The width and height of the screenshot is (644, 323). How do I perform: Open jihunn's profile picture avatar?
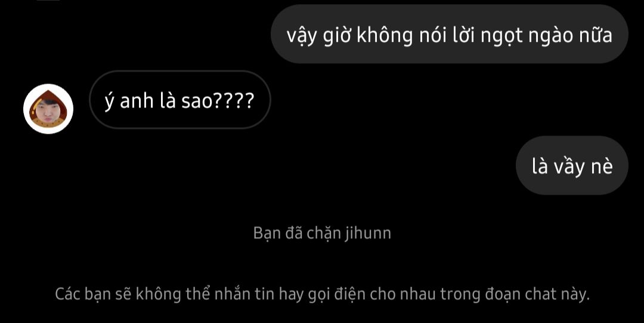(x=48, y=109)
